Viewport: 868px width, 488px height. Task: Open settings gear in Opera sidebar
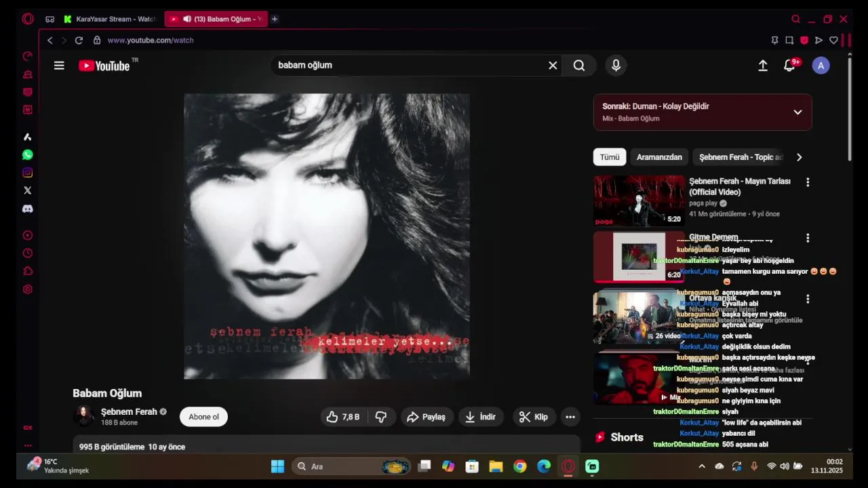pos(28,289)
